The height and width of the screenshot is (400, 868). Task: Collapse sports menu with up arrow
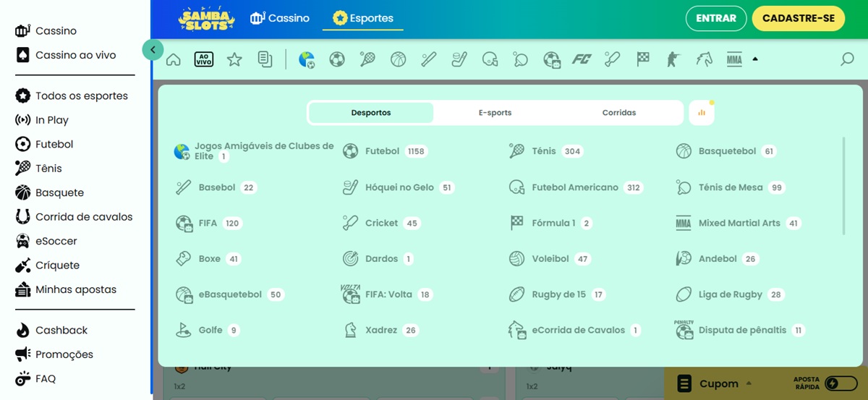pos(755,59)
